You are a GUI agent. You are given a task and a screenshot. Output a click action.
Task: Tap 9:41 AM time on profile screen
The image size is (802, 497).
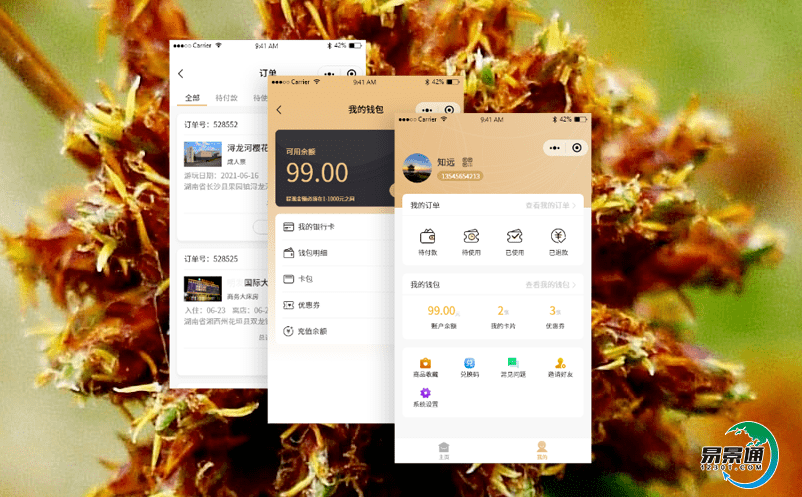point(492,120)
